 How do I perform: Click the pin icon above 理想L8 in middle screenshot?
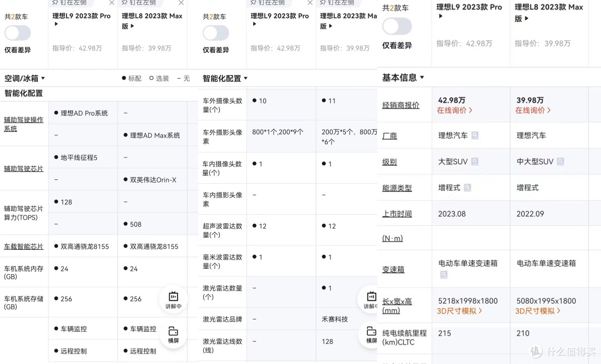coord(323,2)
